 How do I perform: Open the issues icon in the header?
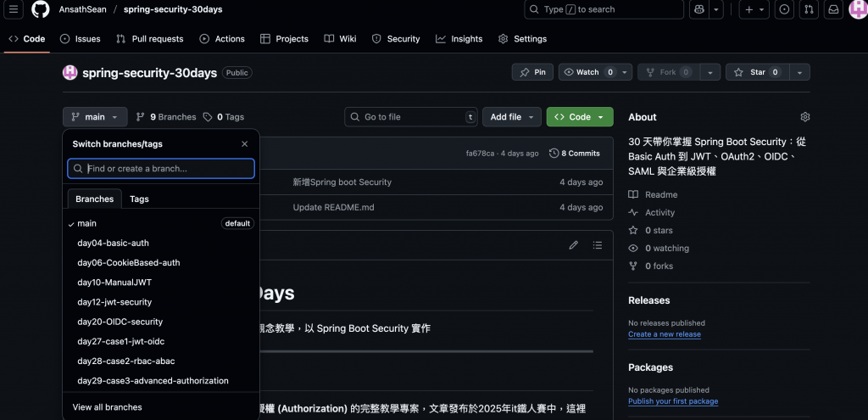[784, 9]
